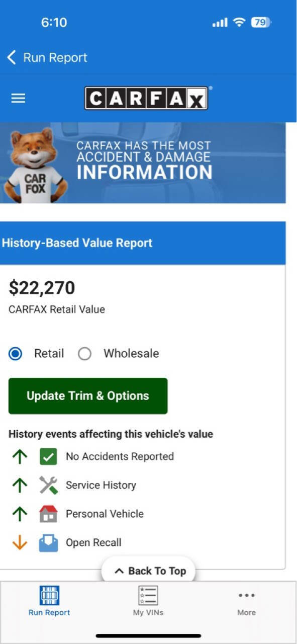Click the green up arrow beside Service History
Viewport: 297px width, 644px height.
click(x=19, y=485)
